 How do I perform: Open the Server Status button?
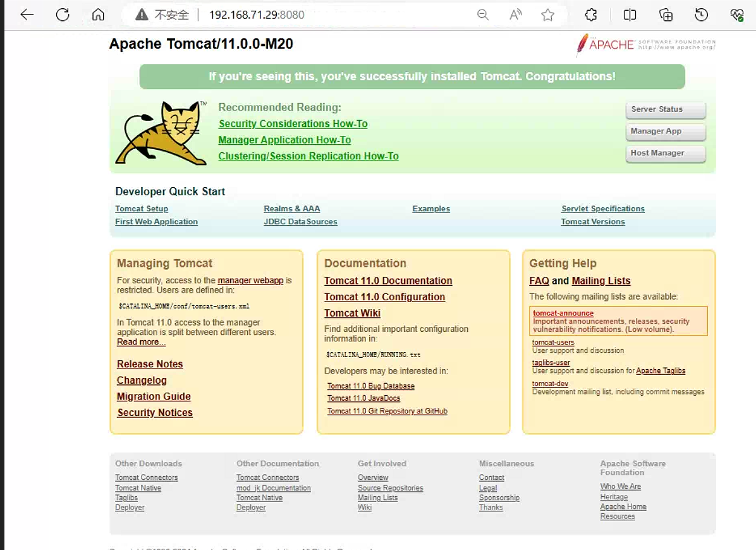click(x=666, y=109)
